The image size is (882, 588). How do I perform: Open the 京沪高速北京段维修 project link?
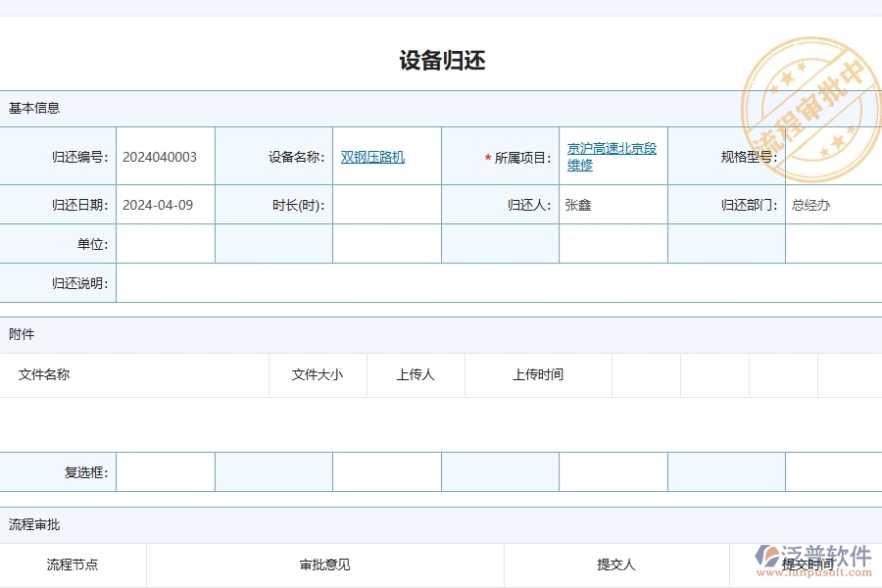click(x=608, y=155)
